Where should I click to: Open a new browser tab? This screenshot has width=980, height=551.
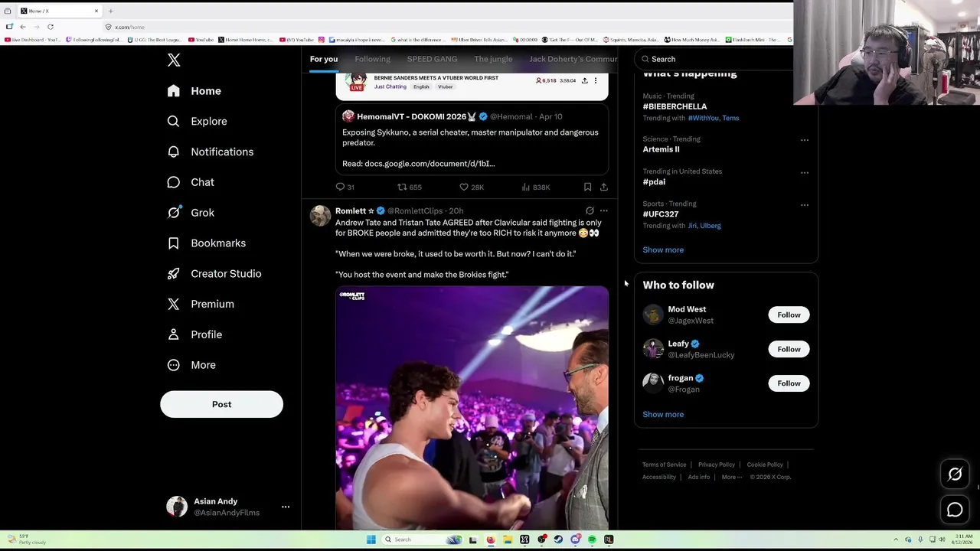pos(110,11)
